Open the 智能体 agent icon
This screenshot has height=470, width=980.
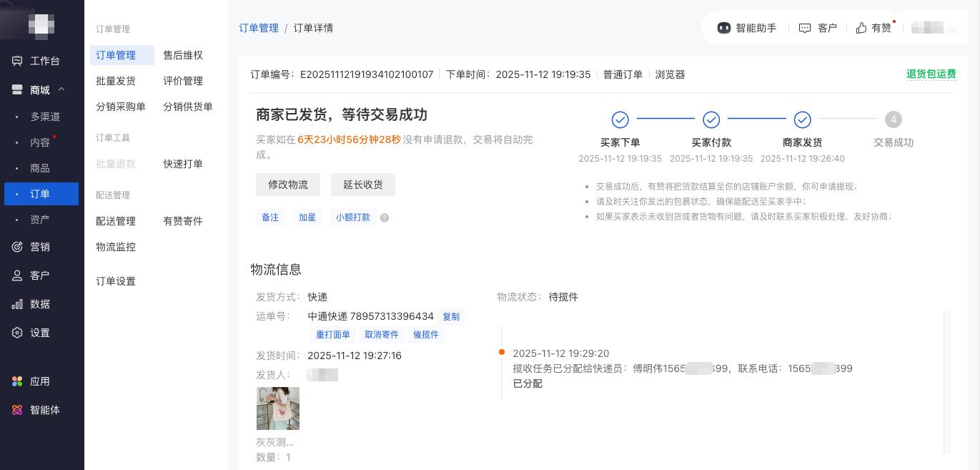17,410
